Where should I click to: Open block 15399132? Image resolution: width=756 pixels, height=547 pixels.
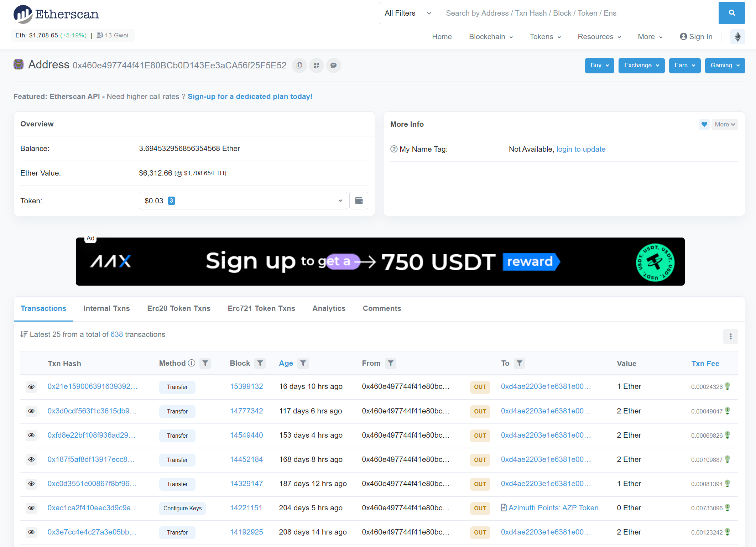(x=246, y=386)
